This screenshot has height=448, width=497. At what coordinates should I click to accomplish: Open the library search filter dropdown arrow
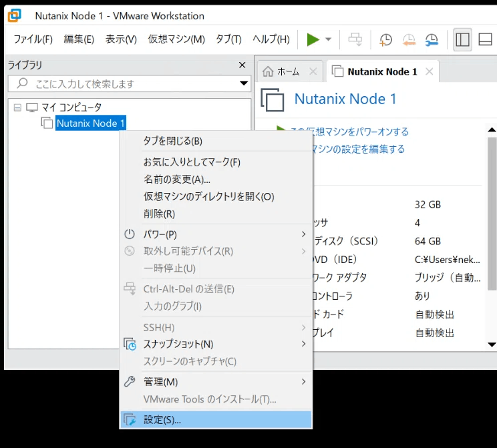[x=244, y=83]
